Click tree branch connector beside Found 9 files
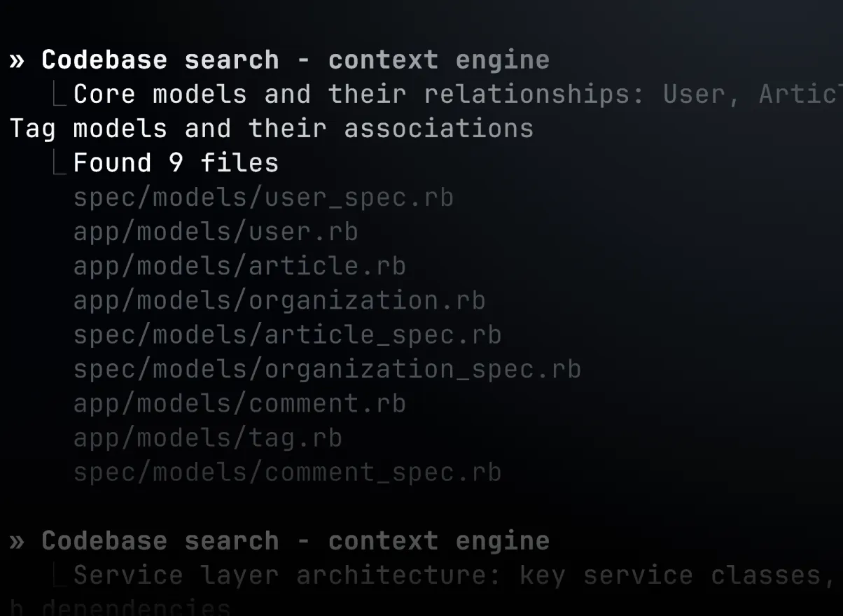843x616 pixels. coord(60,164)
